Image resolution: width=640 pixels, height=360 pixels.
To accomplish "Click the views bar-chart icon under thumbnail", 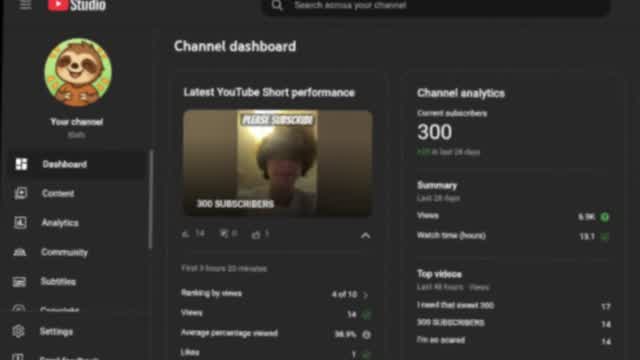I will click(186, 234).
